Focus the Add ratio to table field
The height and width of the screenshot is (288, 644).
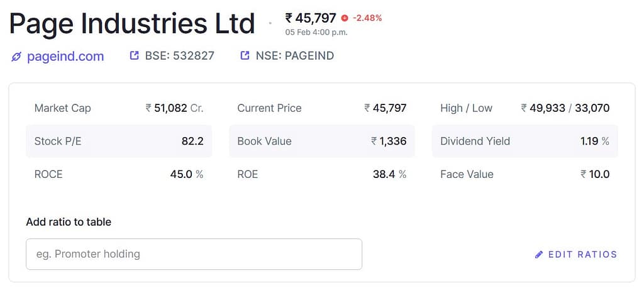pyautogui.click(x=194, y=254)
